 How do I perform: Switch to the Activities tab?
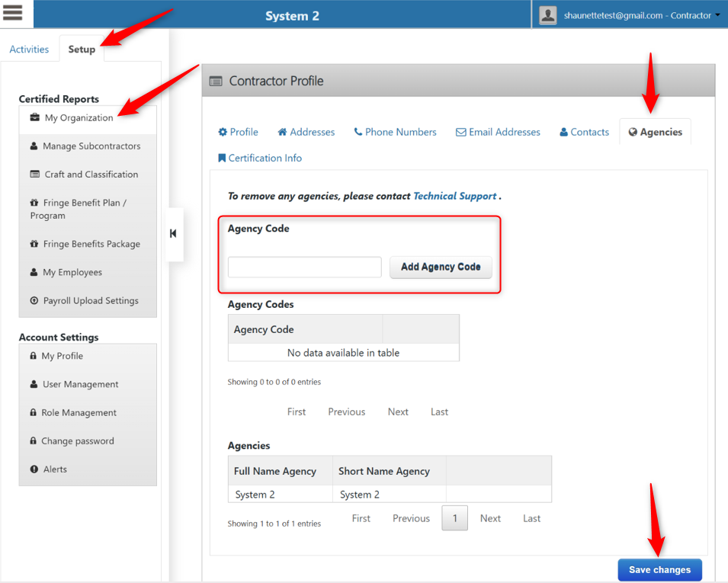click(29, 48)
